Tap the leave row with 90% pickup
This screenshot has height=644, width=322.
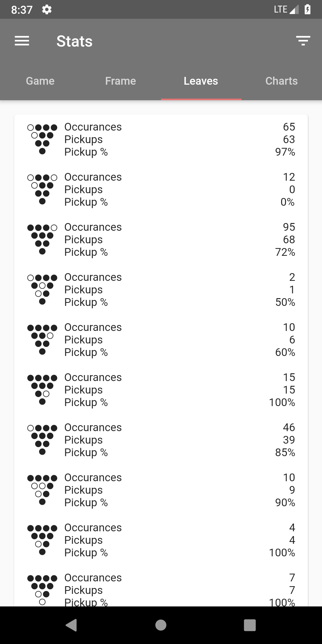(161, 490)
